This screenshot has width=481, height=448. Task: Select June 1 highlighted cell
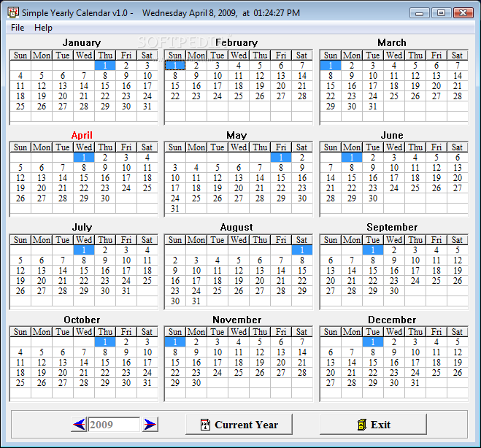pyautogui.click(x=352, y=158)
